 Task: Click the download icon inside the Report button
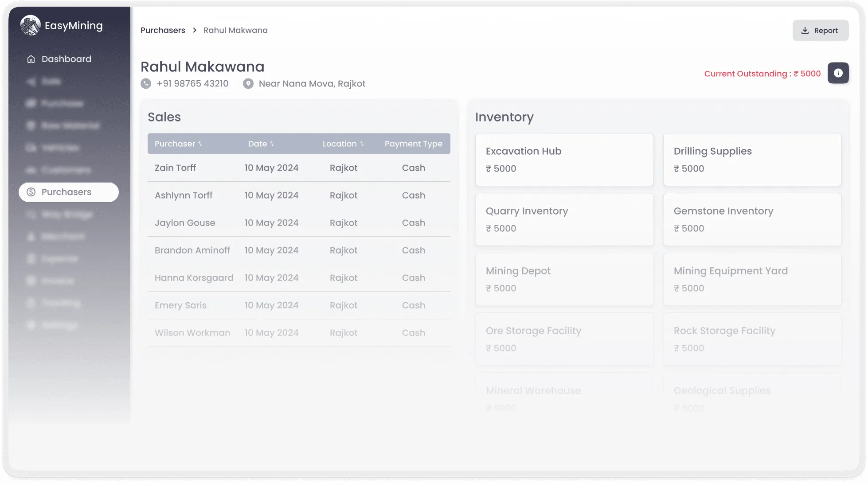click(x=805, y=30)
